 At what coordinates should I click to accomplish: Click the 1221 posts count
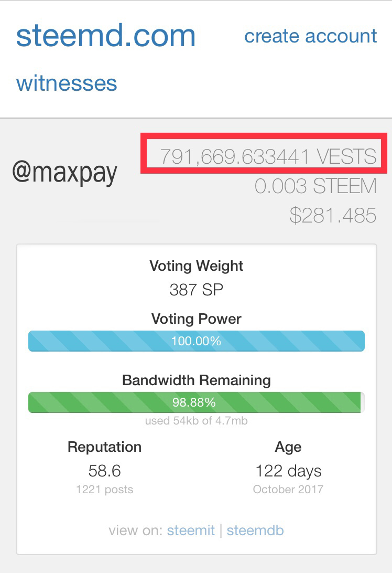click(104, 490)
